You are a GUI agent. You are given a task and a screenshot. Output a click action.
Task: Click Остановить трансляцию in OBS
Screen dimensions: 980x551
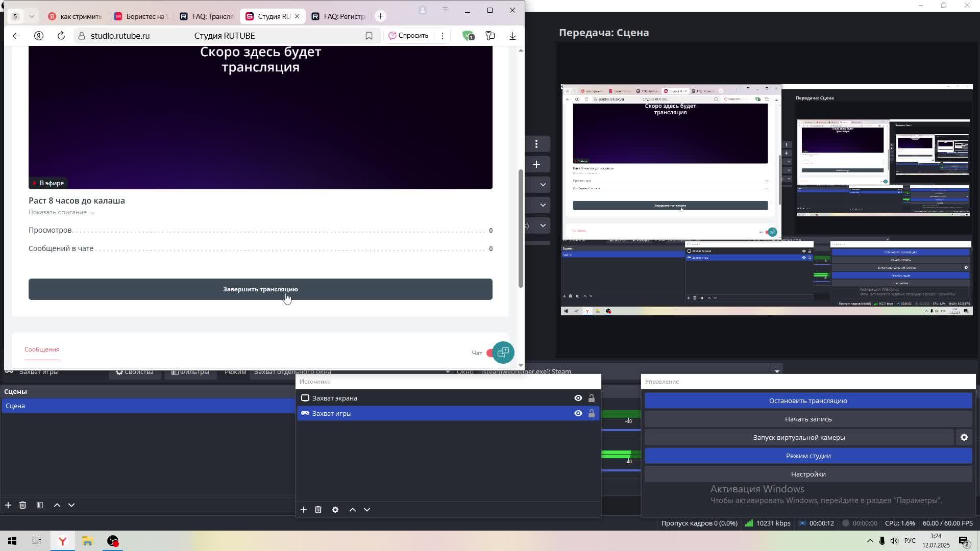808,400
